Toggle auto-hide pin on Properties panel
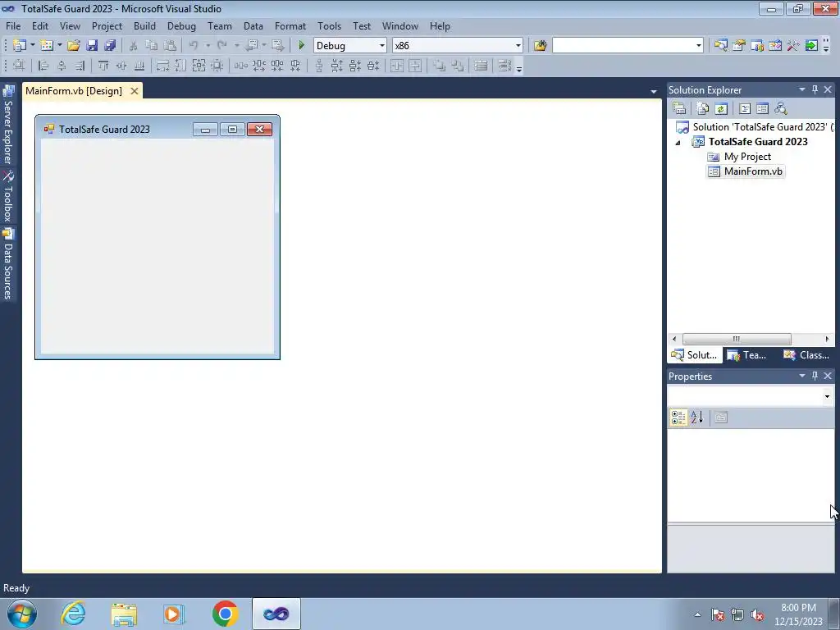 (x=815, y=376)
